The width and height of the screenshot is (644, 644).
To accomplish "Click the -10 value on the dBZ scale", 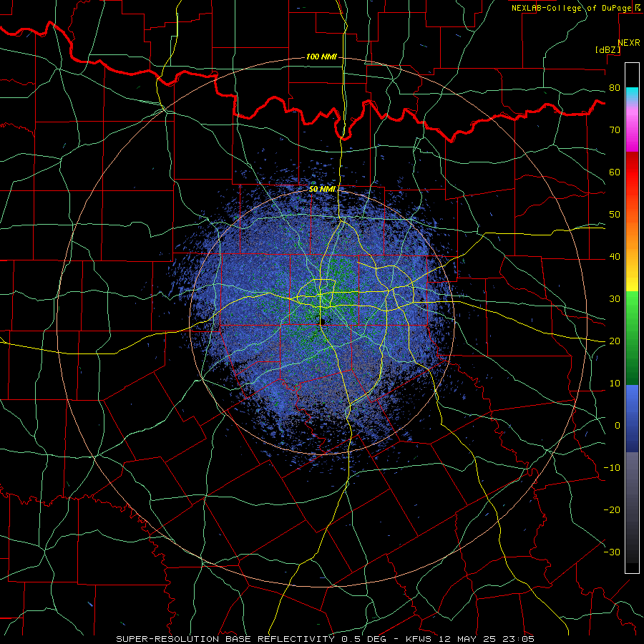I will [612, 467].
